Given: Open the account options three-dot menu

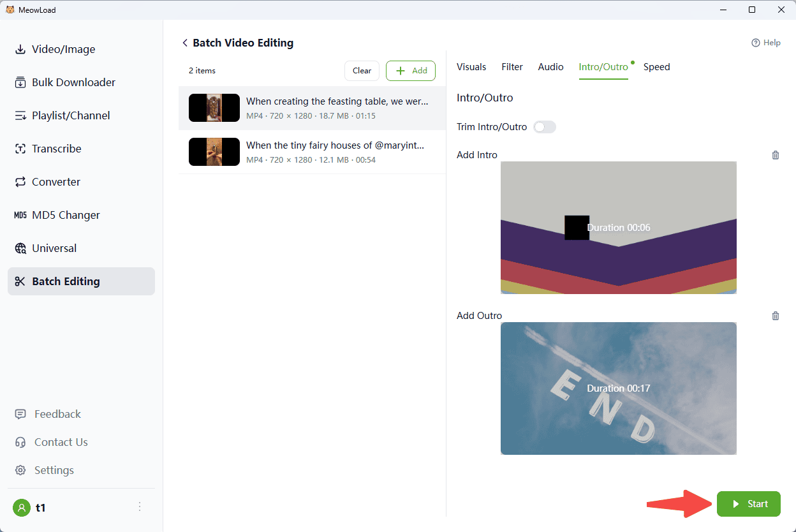Looking at the screenshot, I should pos(140,507).
